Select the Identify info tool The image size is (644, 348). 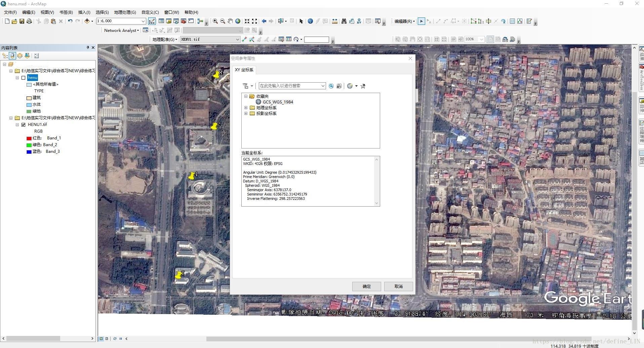pos(310,21)
